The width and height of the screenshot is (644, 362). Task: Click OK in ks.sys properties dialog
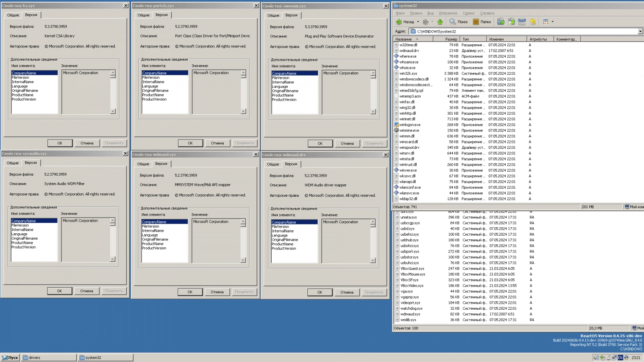pyautogui.click(x=60, y=143)
